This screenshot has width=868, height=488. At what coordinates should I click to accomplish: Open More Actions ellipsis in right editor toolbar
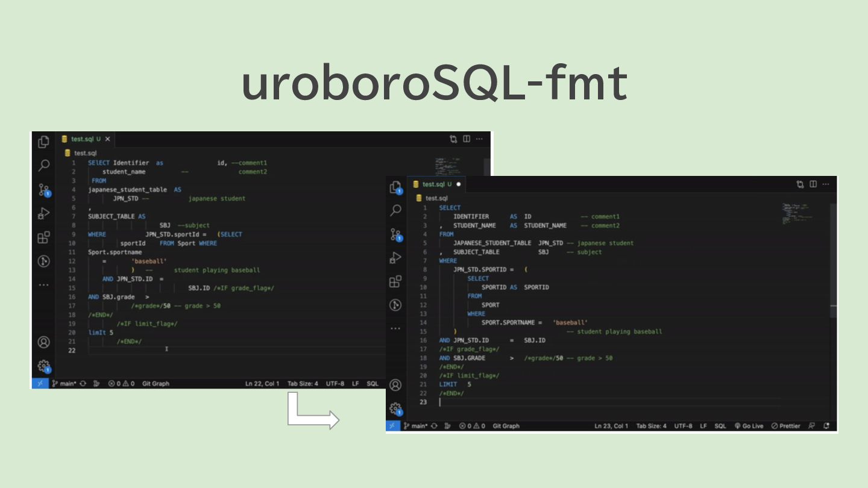click(x=826, y=184)
